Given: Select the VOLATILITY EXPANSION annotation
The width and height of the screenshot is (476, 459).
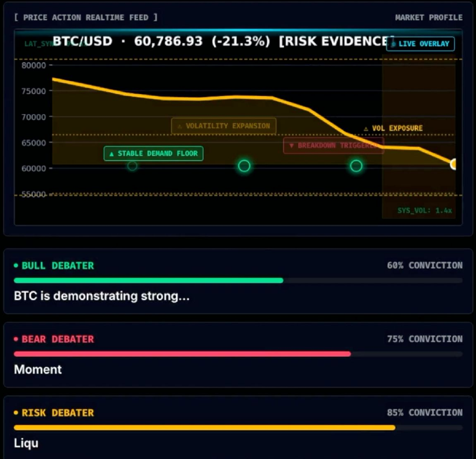Looking at the screenshot, I should 224,126.
